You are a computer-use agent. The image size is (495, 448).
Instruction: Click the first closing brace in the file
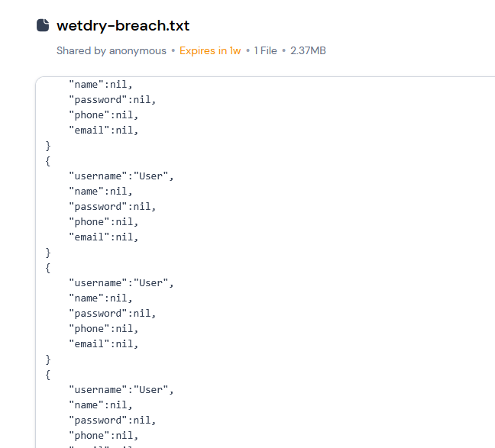click(49, 146)
